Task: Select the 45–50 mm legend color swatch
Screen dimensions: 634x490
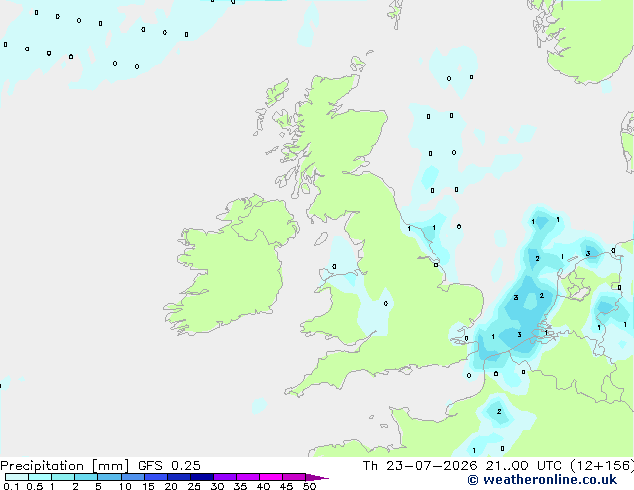Action: click(294, 477)
